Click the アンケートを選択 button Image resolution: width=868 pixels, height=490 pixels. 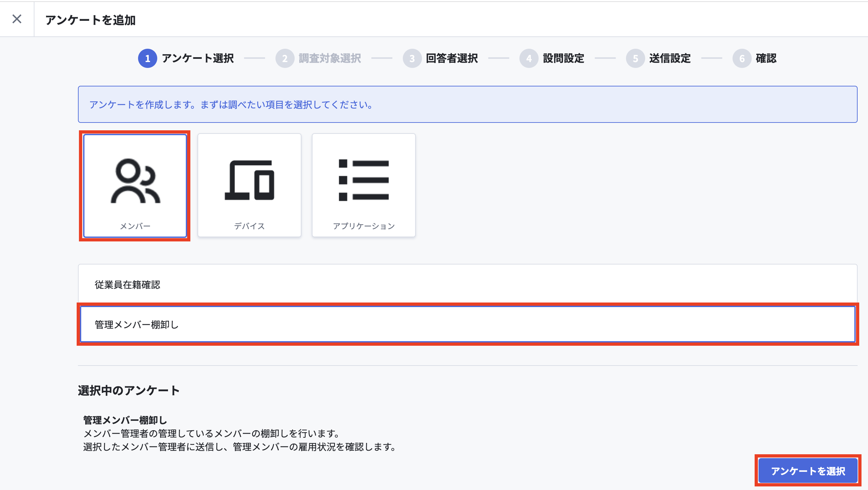(x=808, y=471)
